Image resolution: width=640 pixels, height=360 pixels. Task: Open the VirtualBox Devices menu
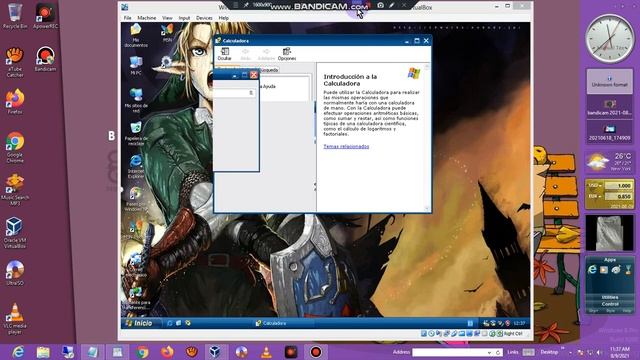tap(204, 18)
